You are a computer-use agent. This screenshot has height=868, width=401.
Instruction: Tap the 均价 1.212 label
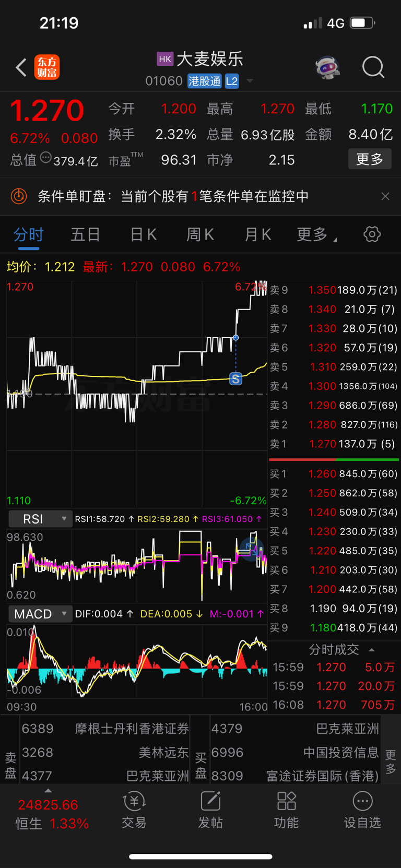(x=41, y=267)
